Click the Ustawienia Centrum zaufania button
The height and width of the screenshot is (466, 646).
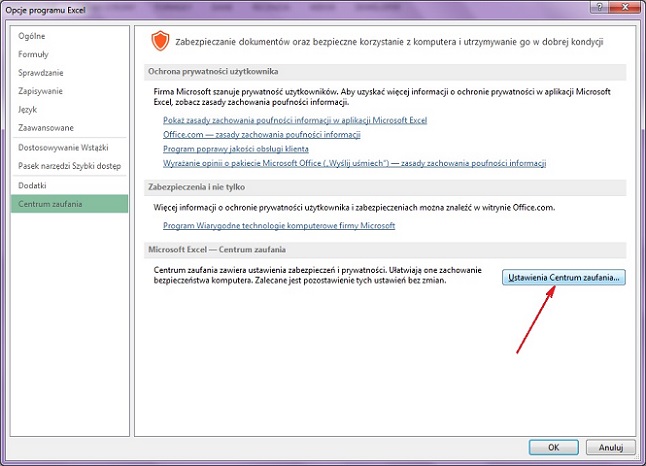(x=564, y=277)
